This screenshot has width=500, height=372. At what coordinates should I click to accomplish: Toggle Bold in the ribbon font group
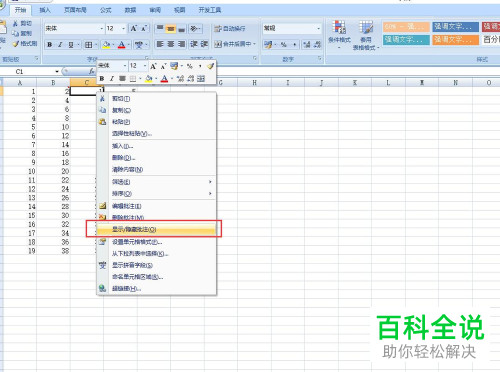tap(49, 45)
